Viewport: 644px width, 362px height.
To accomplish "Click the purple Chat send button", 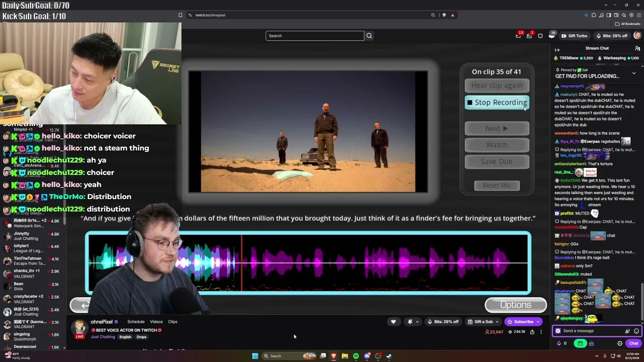I will (633, 343).
